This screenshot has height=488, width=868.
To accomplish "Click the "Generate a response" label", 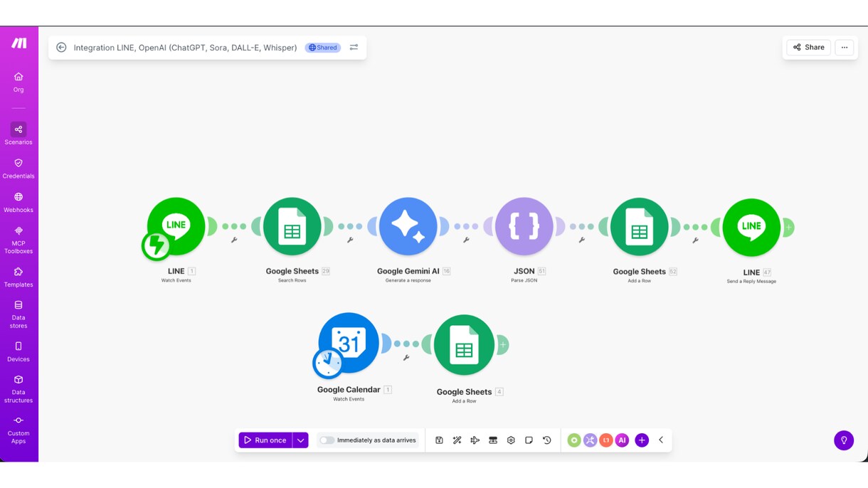I will 408,280.
